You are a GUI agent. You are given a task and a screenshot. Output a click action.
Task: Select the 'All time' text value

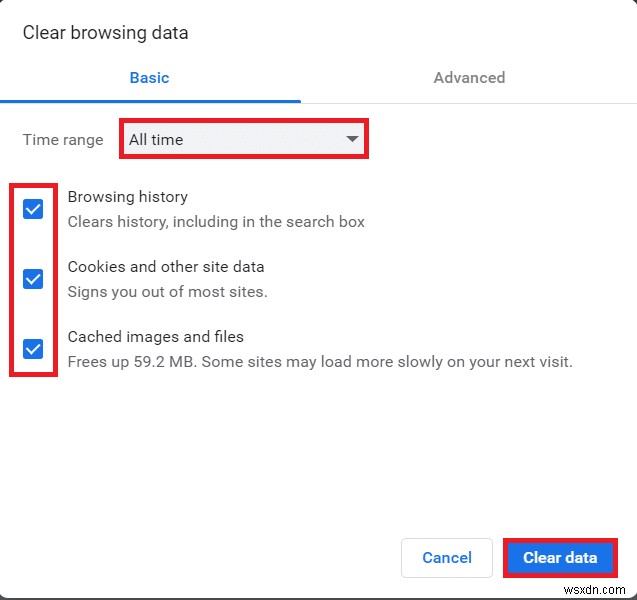tap(156, 140)
